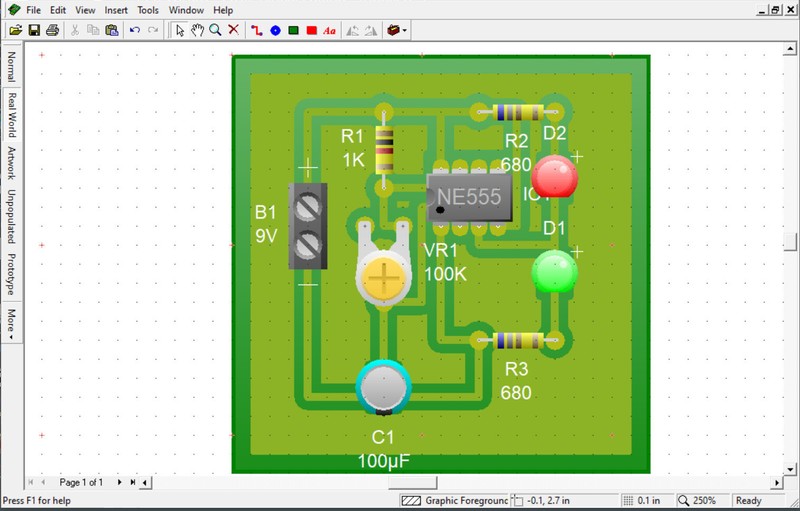This screenshot has height=511, width=800.
Task: Go to the previous page
Action: [43, 482]
